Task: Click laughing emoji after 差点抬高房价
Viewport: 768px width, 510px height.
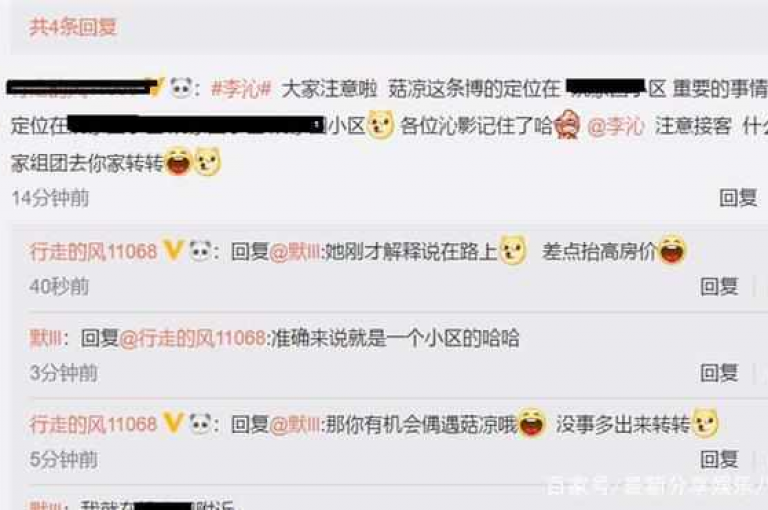Action: tap(672, 250)
